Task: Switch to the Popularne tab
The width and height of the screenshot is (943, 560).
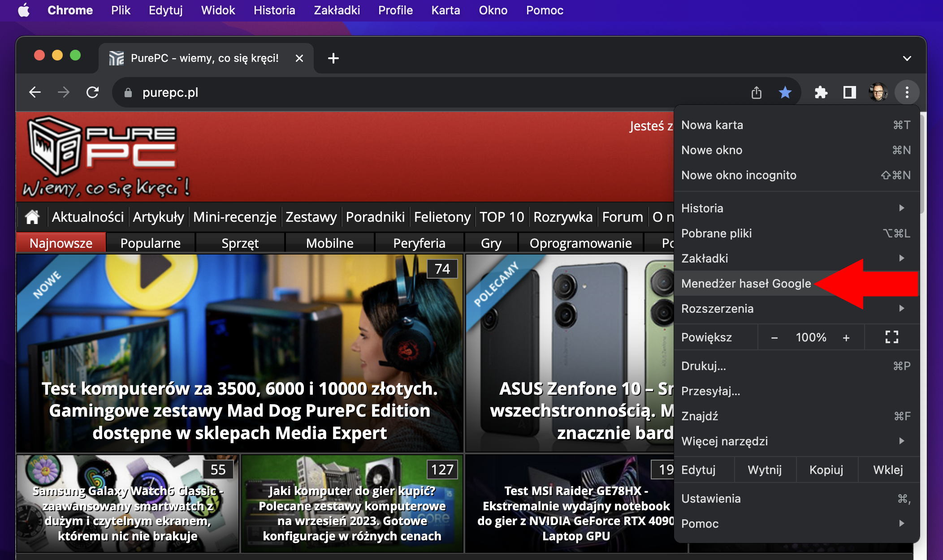Action: (x=150, y=242)
